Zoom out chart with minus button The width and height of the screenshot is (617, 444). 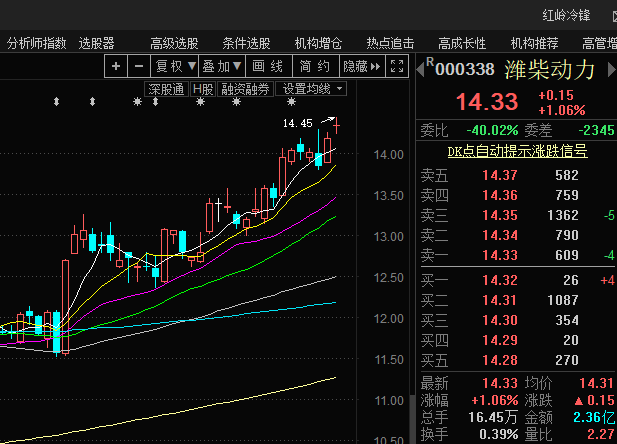pyautogui.click(x=139, y=66)
